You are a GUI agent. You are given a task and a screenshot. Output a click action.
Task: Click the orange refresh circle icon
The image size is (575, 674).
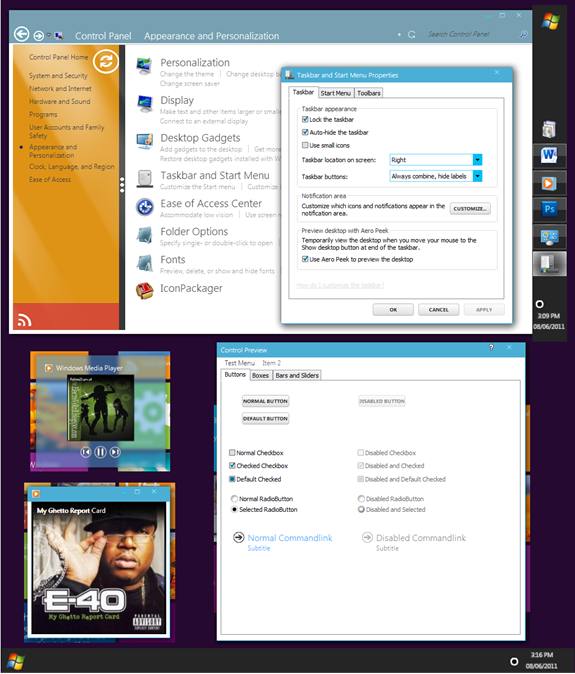[x=106, y=61]
